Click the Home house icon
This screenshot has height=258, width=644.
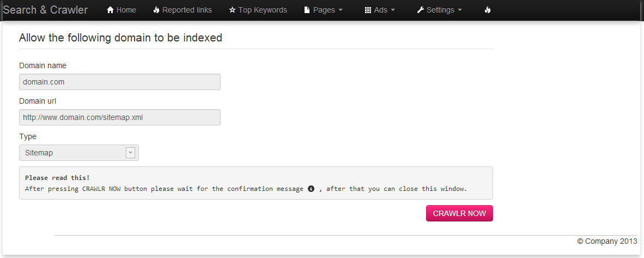tap(110, 10)
